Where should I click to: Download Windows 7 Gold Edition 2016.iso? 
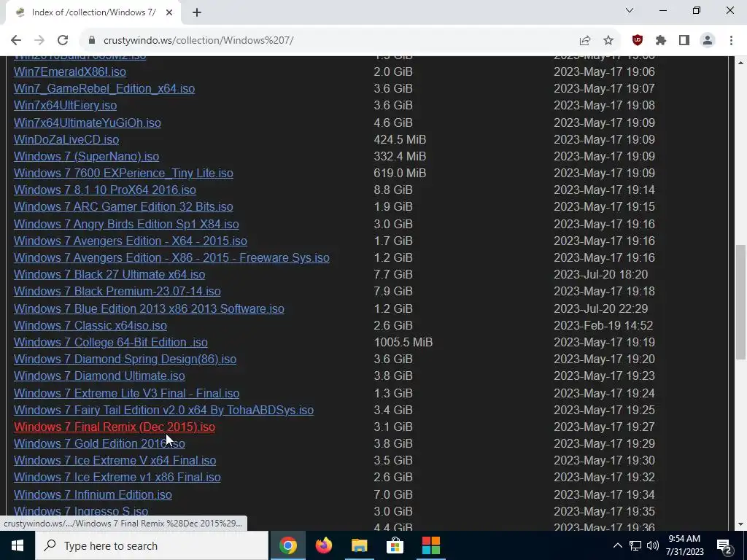[99, 443]
